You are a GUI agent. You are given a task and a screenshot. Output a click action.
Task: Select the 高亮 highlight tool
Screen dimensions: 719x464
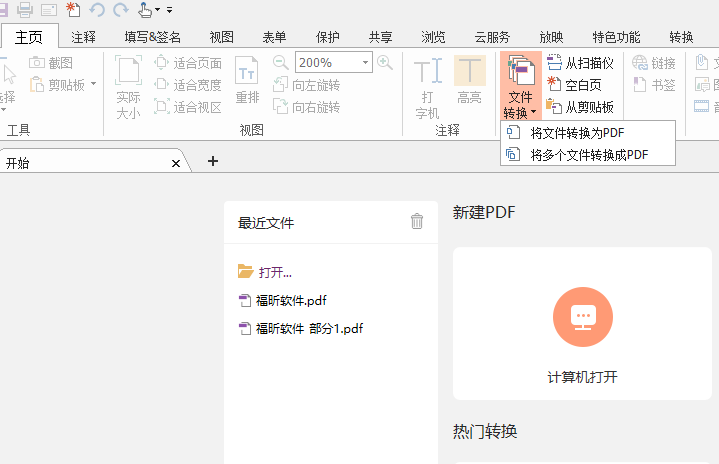pos(470,80)
